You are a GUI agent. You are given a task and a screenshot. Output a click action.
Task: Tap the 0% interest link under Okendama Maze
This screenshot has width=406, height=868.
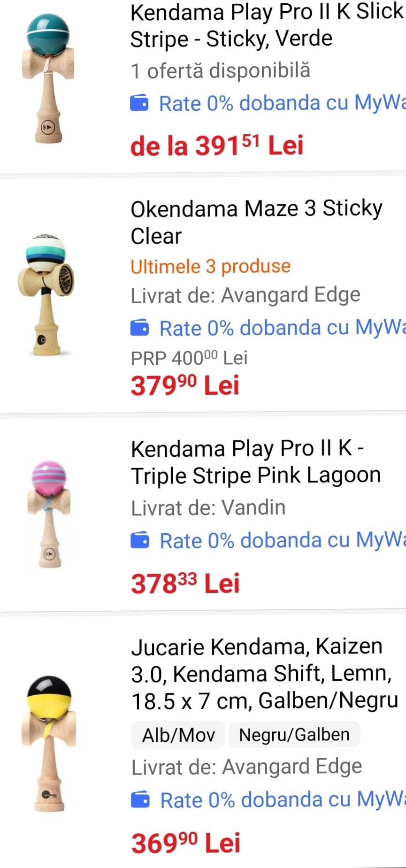[x=282, y=328]
